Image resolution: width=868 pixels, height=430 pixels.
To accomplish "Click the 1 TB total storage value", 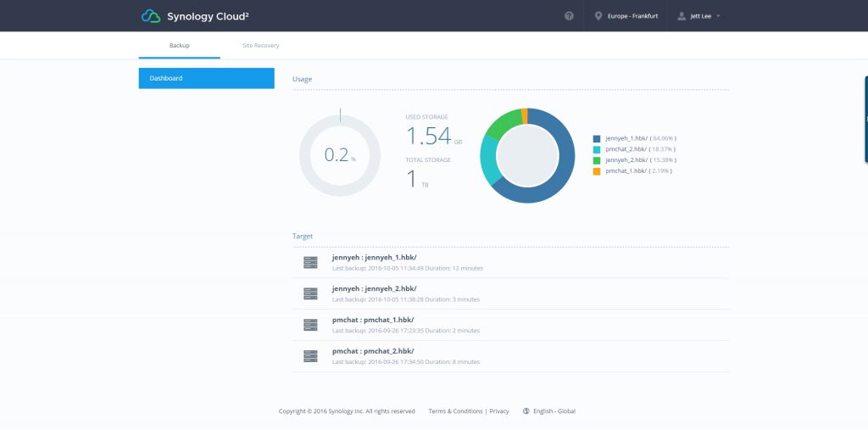I will click(417, 180).
